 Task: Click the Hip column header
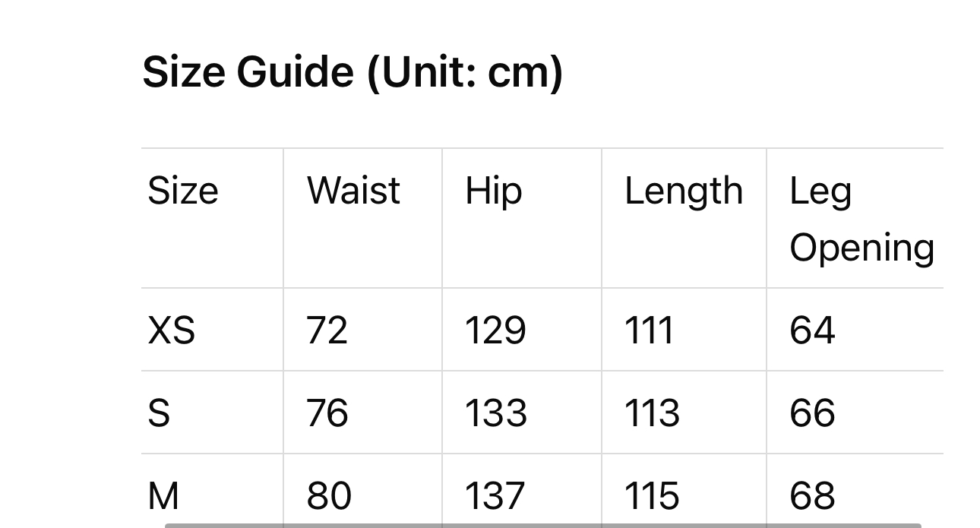pos(494,191)
